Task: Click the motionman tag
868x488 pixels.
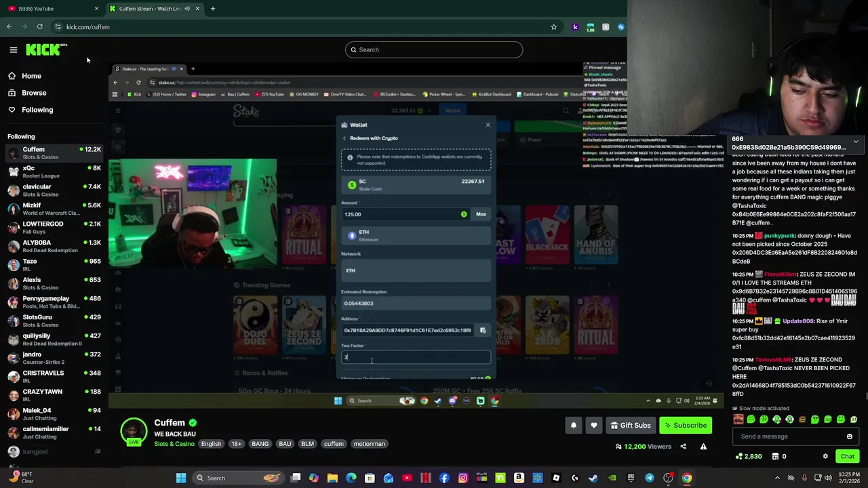Action: tap(370, 444)
